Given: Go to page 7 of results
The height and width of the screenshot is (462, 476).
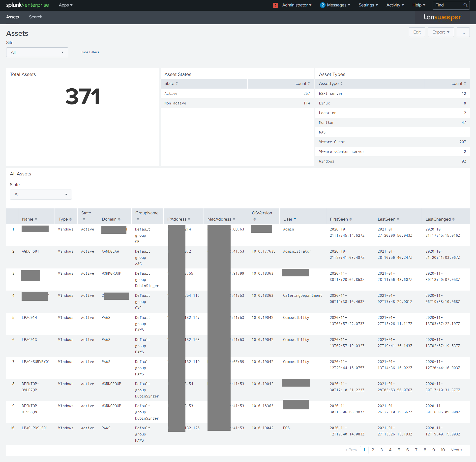Looking at the screenshot, I should pos(416,450).
